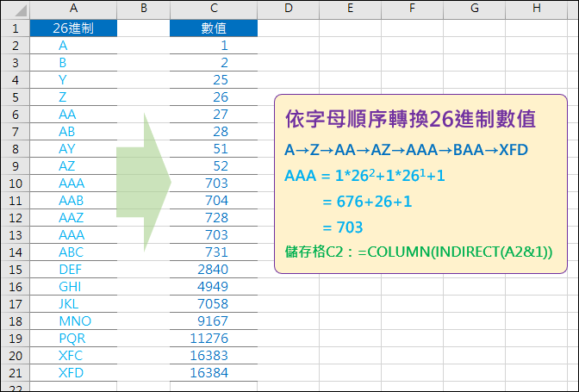
Task: Select the cell containing 'AB'
Action: pyautogui.click(x=73, y=132)
